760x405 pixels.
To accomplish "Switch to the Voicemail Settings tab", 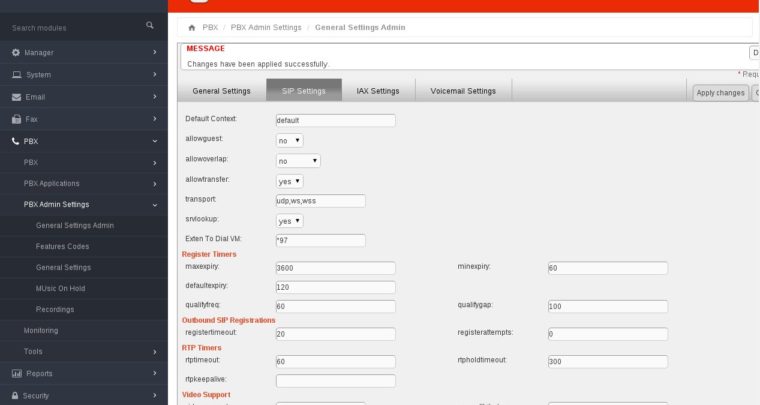I will (x=462, y=91).
